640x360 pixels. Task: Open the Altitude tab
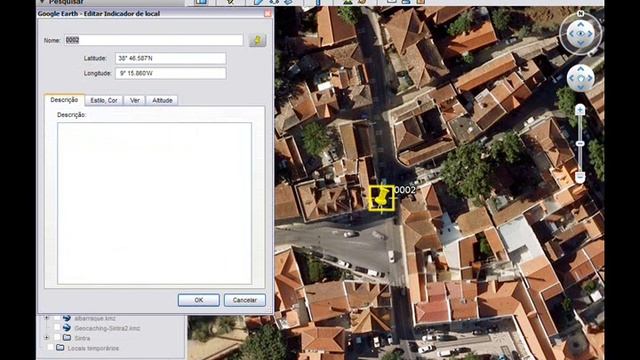pos(162,100)
